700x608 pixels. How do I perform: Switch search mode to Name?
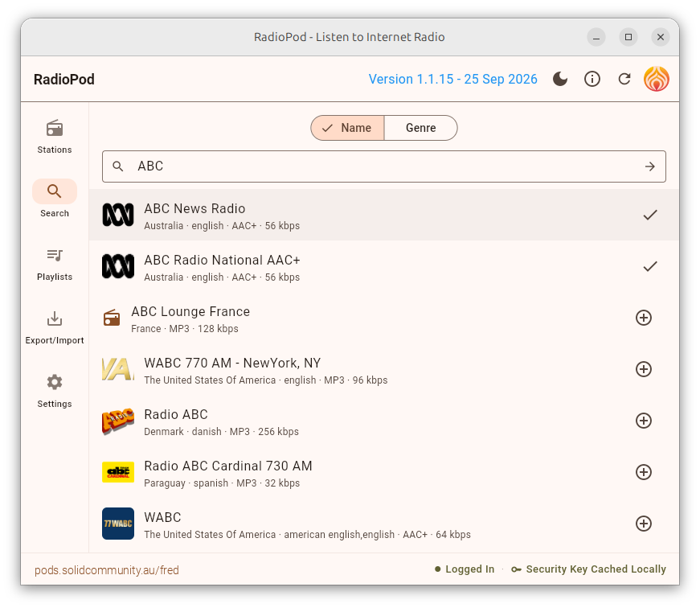coord(347,128)
